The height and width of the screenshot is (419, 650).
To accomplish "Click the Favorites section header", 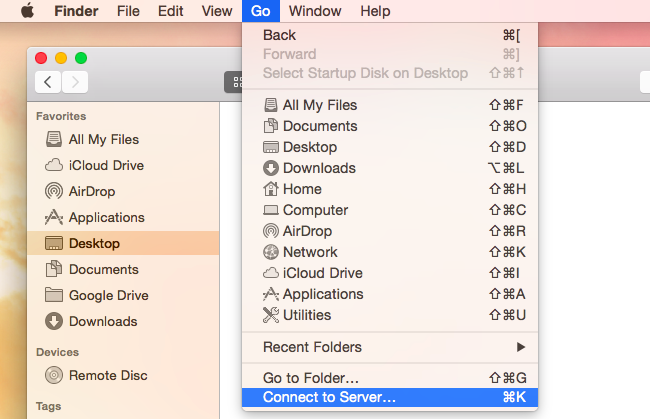I will [61, 116].
